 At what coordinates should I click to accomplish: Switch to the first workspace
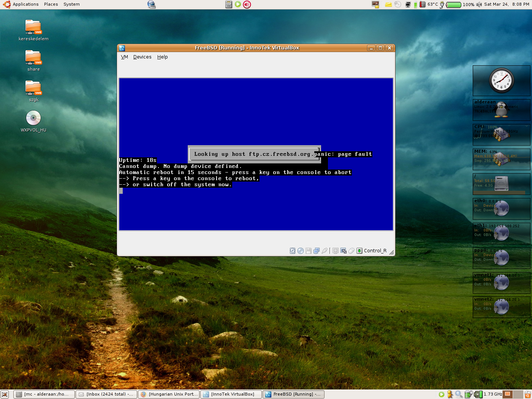[507, 394]
